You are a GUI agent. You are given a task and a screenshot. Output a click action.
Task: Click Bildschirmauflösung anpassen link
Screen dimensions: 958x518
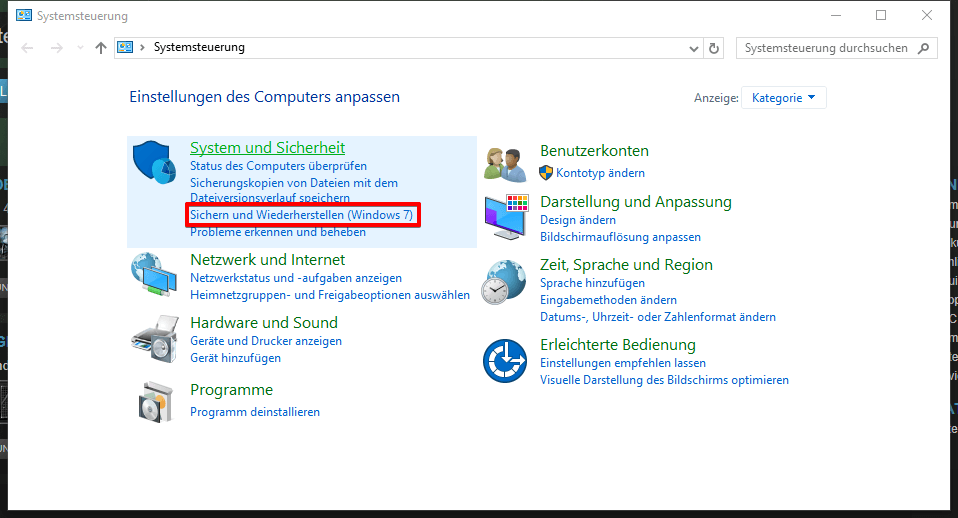pos(620,237)
